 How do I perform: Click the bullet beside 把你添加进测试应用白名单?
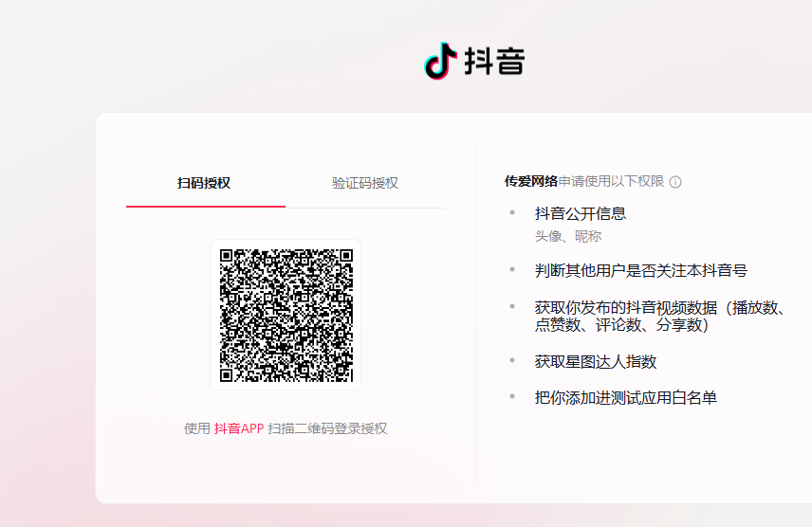tap(512, 397)
